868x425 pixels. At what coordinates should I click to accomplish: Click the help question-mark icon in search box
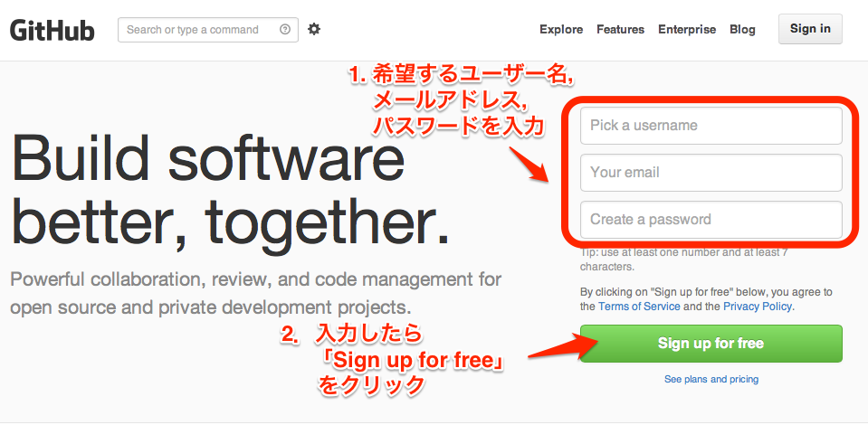click(285, 29)
